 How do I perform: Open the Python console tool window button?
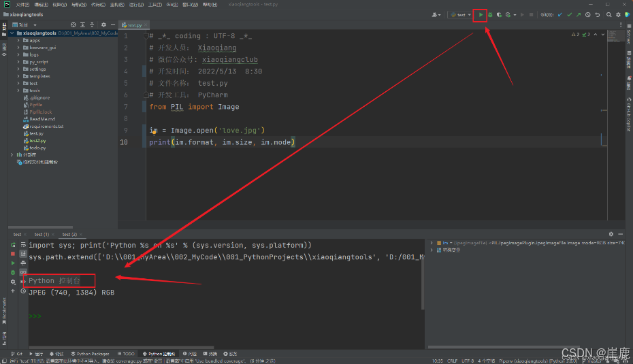159,354
